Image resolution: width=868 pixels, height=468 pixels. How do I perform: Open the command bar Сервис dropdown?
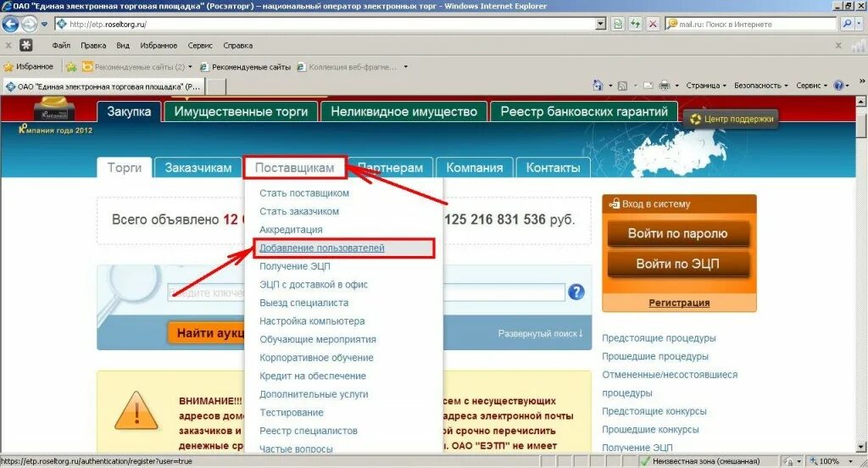[x=811, y=86]
